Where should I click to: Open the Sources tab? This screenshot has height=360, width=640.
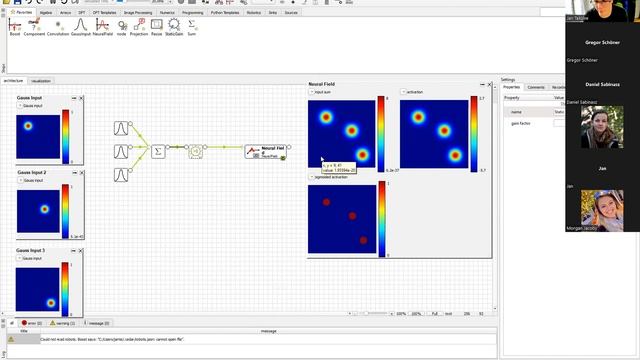point(291,13)
